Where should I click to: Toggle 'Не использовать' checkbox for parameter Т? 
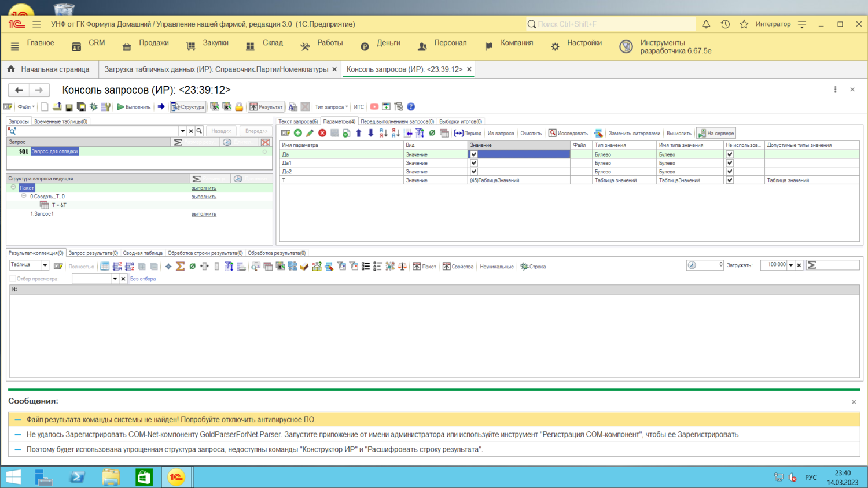click(730, 180)
